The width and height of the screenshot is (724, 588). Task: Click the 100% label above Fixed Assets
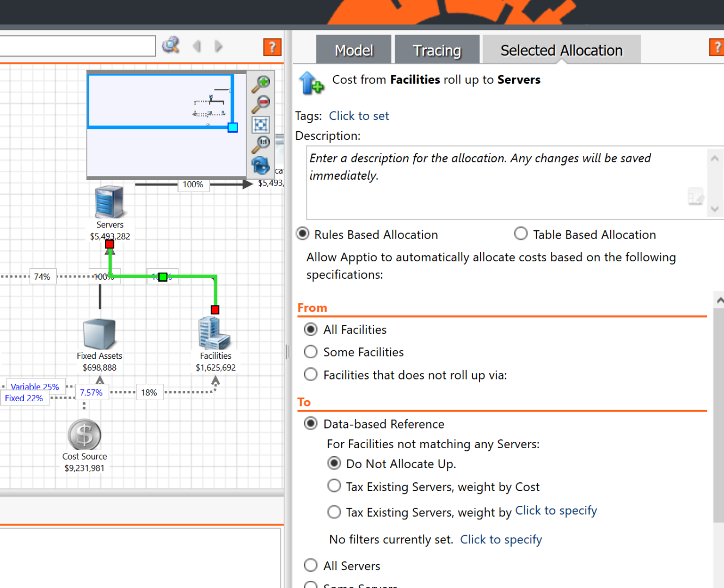tap(103, 277)
